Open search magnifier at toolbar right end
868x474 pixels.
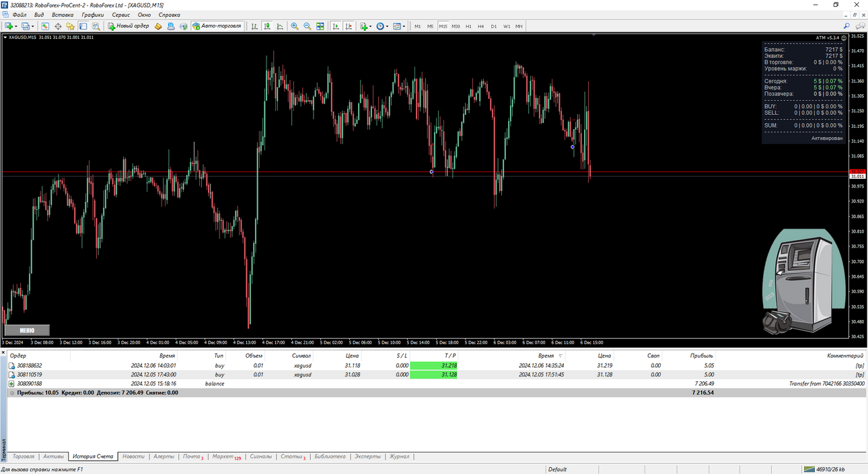point(846,26)
